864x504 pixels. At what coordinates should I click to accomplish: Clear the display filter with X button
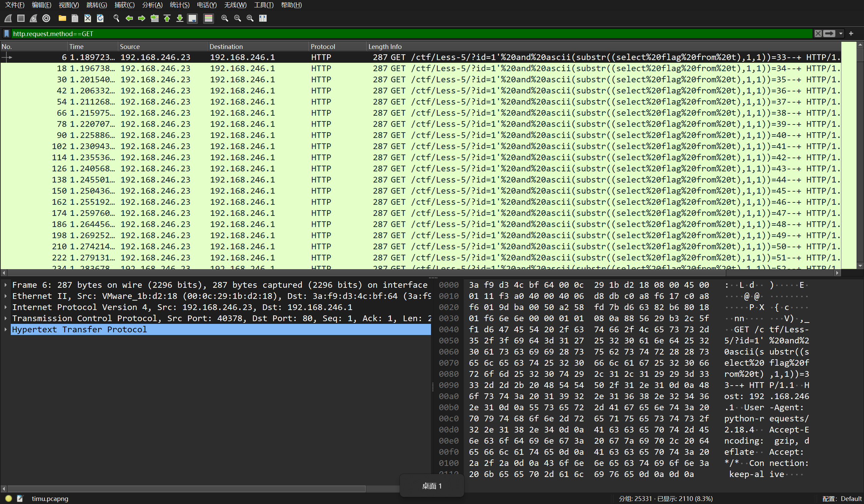point(818,34)
